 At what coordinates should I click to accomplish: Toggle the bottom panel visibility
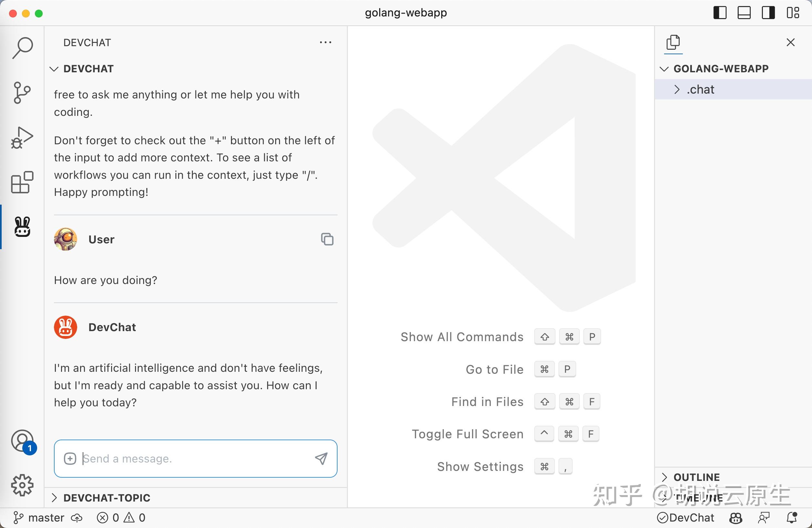[744, 13]
